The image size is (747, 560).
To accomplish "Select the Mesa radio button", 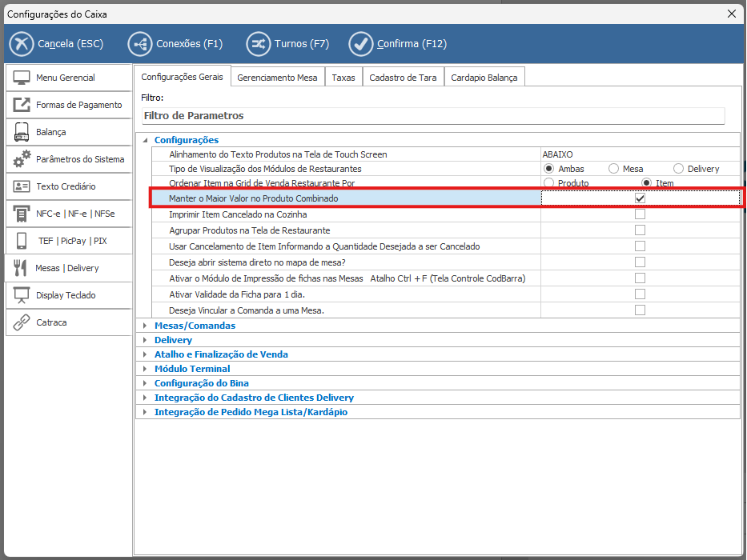I will coord(613,169).
